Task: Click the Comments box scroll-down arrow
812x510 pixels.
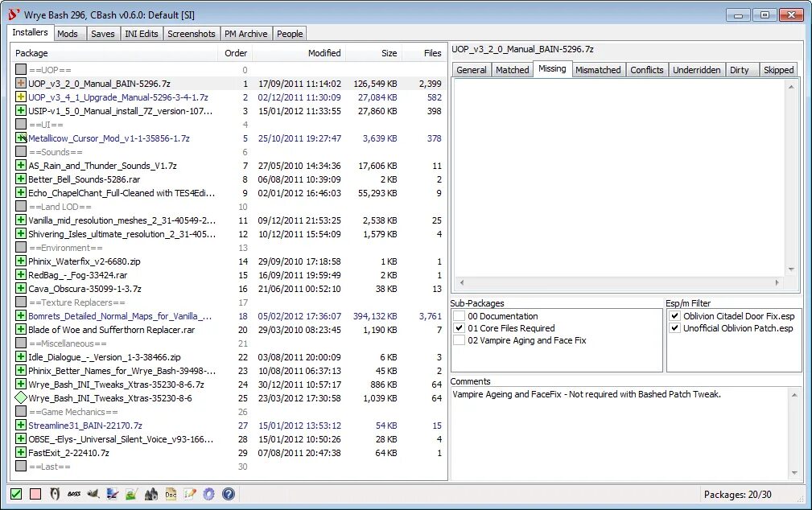Action: click(x=794, y=473)
